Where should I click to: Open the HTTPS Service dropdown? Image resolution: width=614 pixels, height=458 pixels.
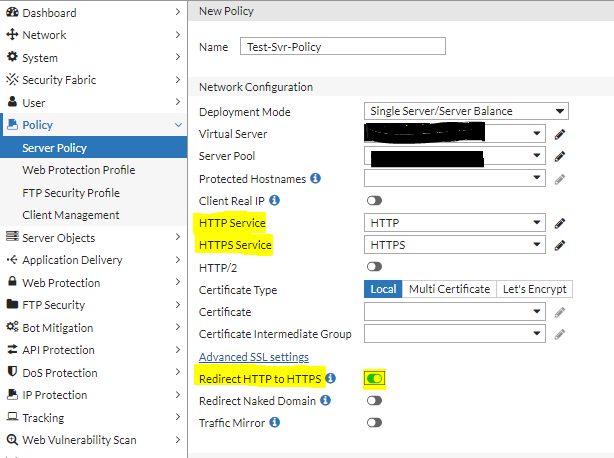point(455,245)
